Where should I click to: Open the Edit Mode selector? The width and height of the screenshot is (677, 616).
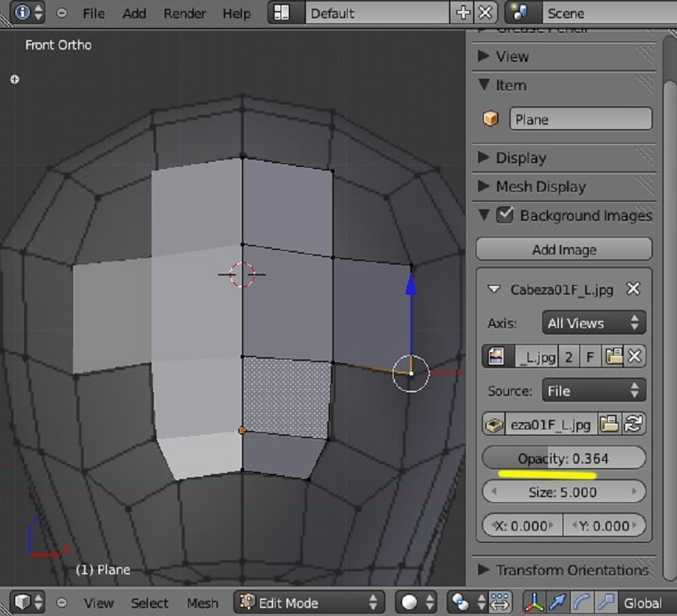click(309, 602)
